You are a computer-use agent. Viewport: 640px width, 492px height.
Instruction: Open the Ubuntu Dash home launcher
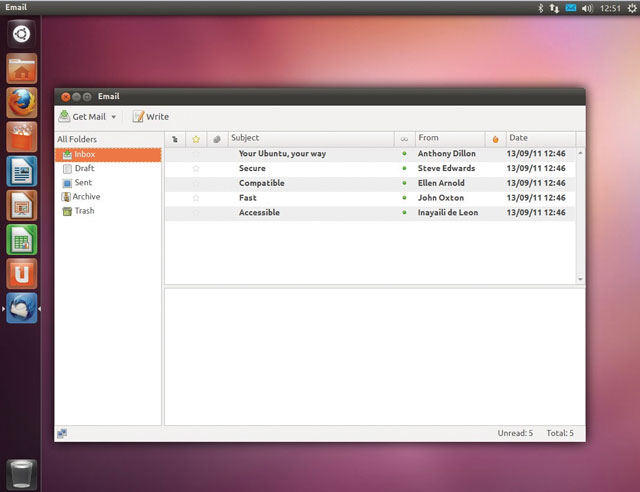(x=21, y=33)
